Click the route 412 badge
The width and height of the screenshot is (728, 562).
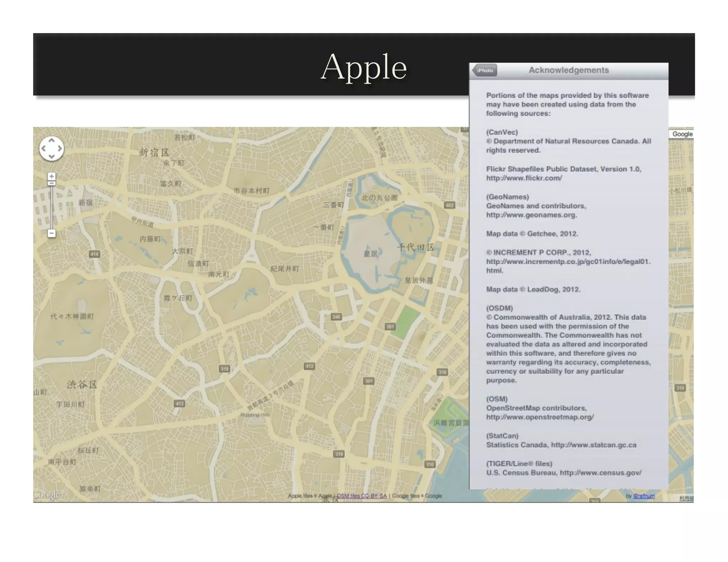(x=310, y=366)
